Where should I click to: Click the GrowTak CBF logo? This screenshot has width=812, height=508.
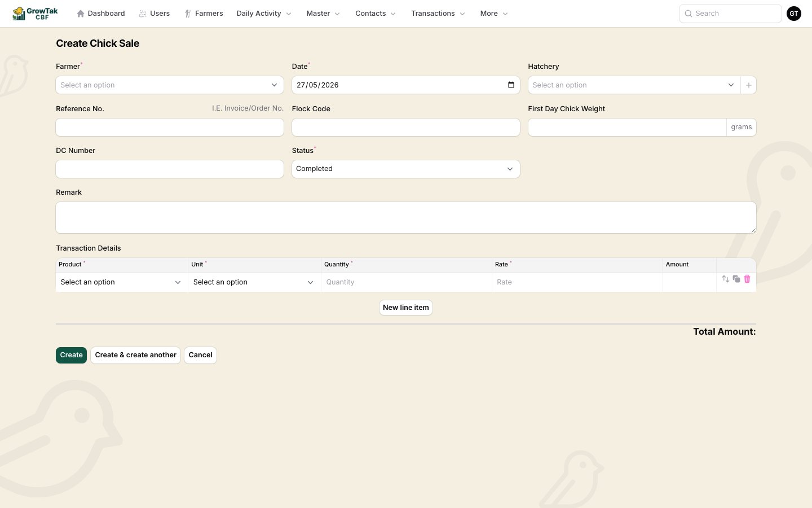(x=35, y=14)
